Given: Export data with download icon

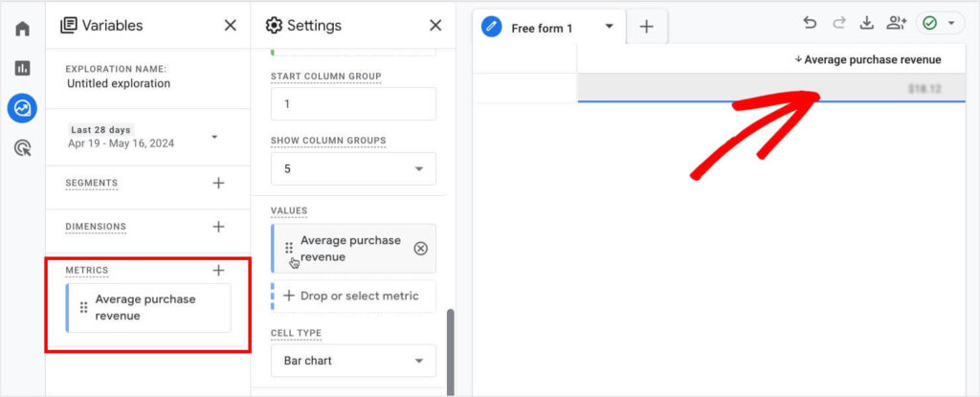Looking at the screenshot, I should pos(866,23).
